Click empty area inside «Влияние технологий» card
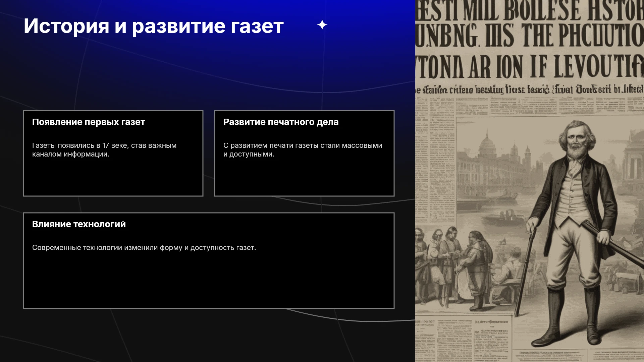The height and width of the screenshot is (362, 644). click(209, 282)
